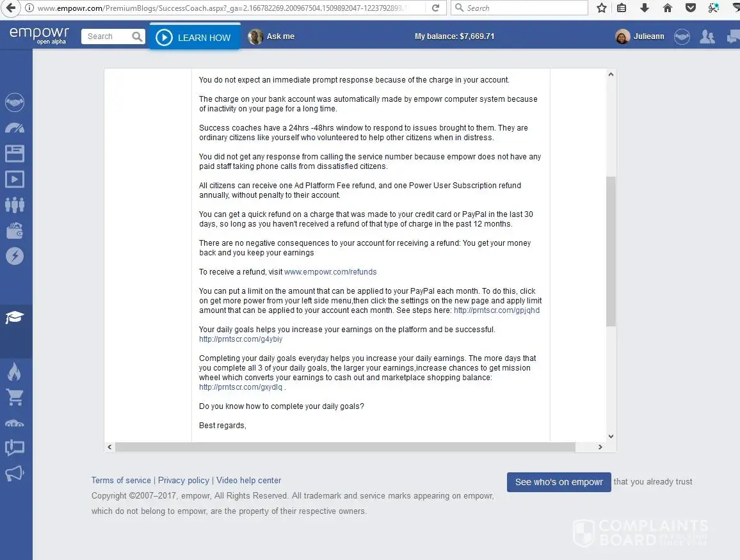Image resolution: width=740 pixels, height=560 pixels.
Task: Select sidebar graduation cap icon
Action: pos(15,317)
